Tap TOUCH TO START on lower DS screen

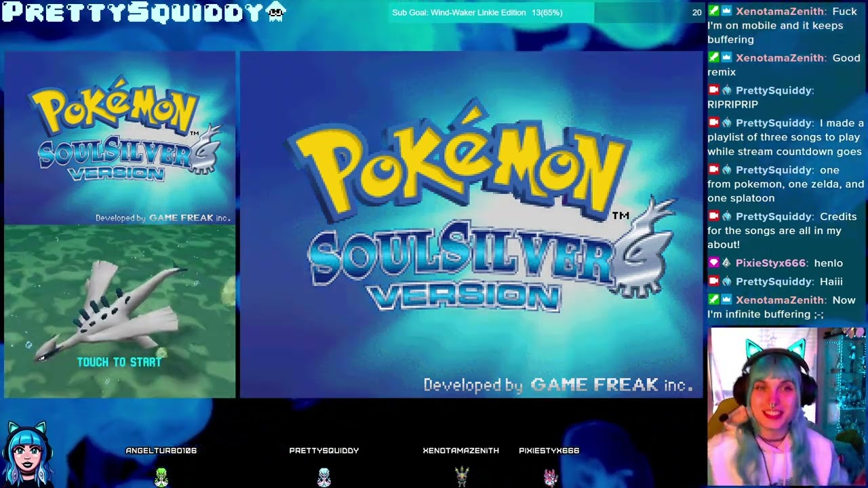coord(119,362)
